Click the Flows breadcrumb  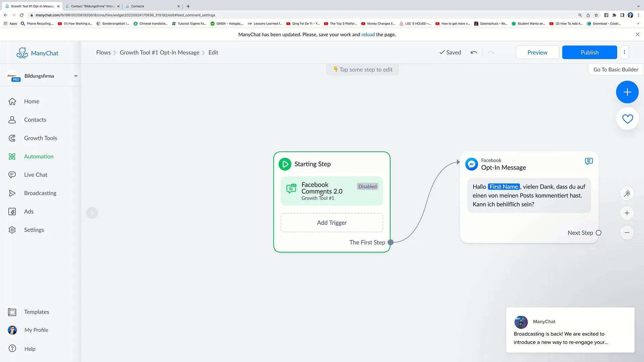pos(103,53)
